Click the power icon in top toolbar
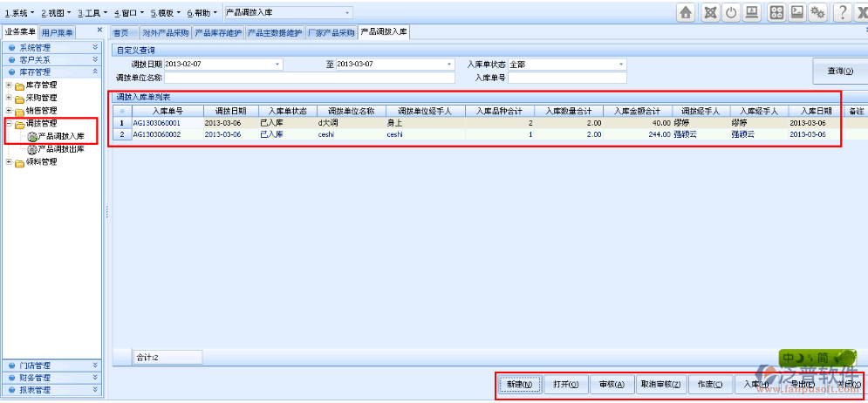This screenshot has height=403, width=868. (731, 12)
